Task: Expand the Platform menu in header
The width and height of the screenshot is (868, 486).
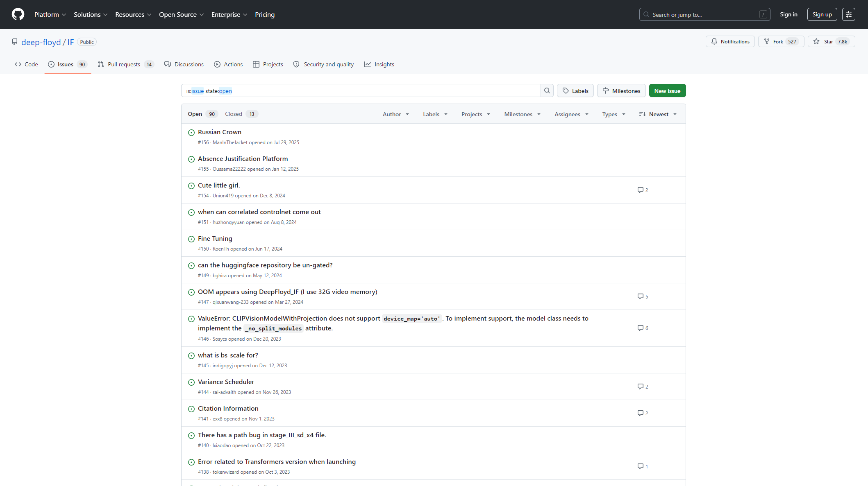Action: pyautogui.click(x=50, y=14)
